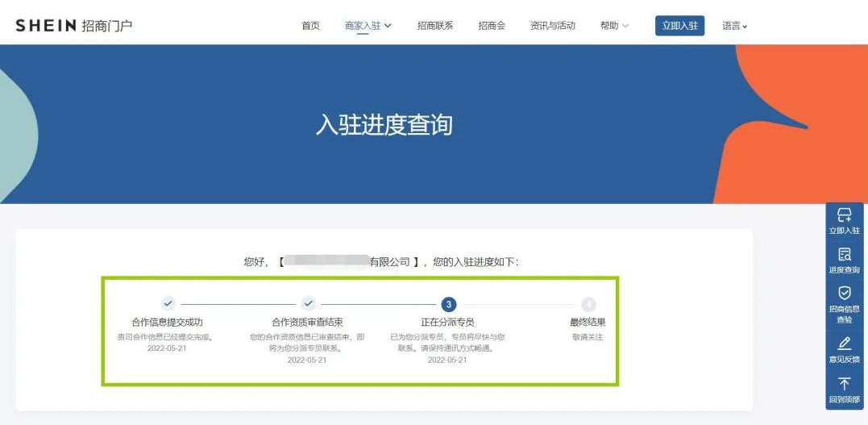The width and height of the screenshot is (868, 425).
Task: Click the 入驻进度查询 banner title
Action: coord(384,125)
